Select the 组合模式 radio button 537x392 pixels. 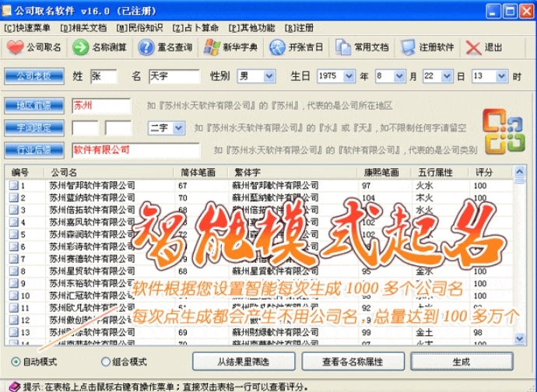click(x=106, y=362)
